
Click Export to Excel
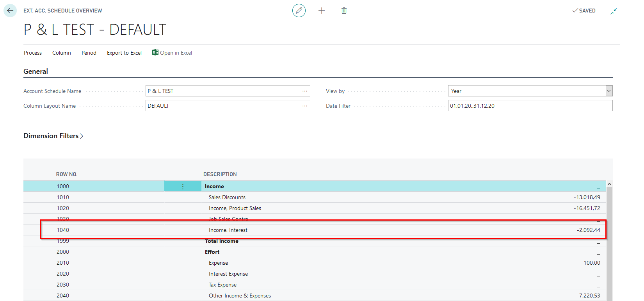point(124,53)
